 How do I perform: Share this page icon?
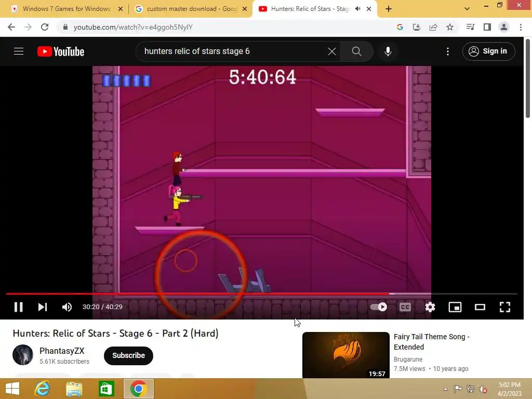pos(433,27)
